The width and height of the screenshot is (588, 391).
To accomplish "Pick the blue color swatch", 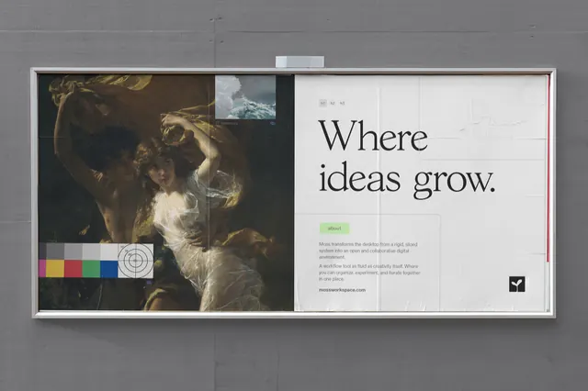I will click(108, 269).
